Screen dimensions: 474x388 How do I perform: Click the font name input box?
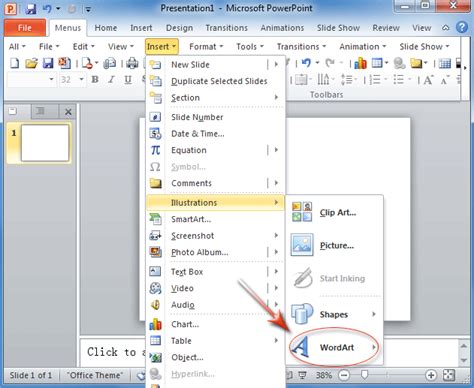tap(31, 79)
